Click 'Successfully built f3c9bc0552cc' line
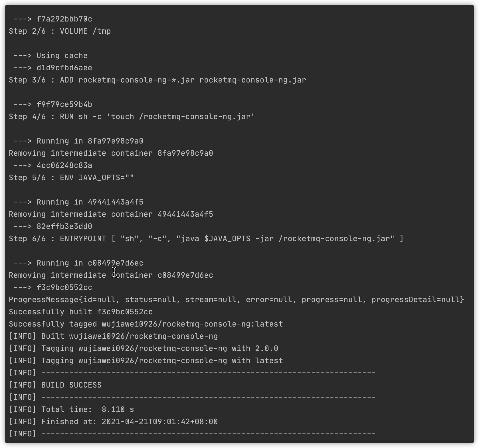This screenshot has height=448, width=479. (x=81, y=312)
